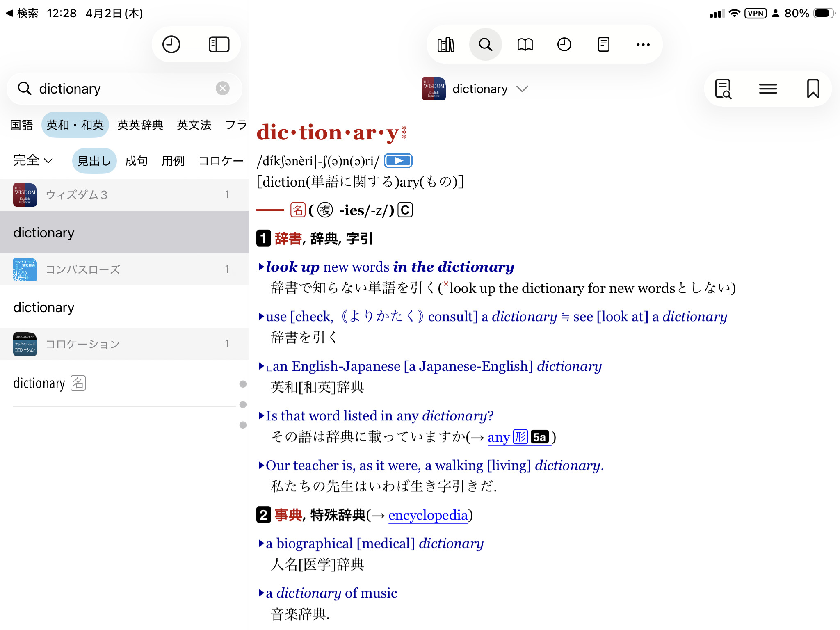840x630 pixels.
Task: Collapse the ウィズダム3 results section
Action: [x=123, y=194]
